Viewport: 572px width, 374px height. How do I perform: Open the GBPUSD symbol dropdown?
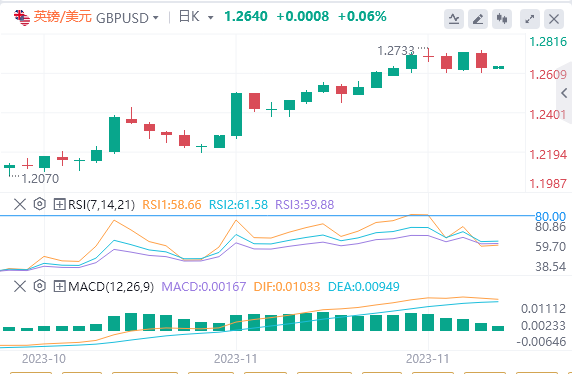[127, 18]
